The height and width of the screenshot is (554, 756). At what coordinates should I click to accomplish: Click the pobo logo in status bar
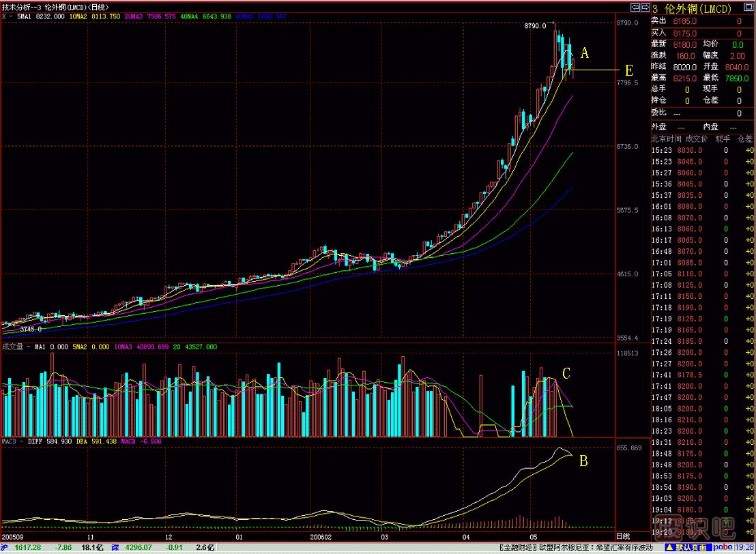pyautogui.click(x=723, y=547)
